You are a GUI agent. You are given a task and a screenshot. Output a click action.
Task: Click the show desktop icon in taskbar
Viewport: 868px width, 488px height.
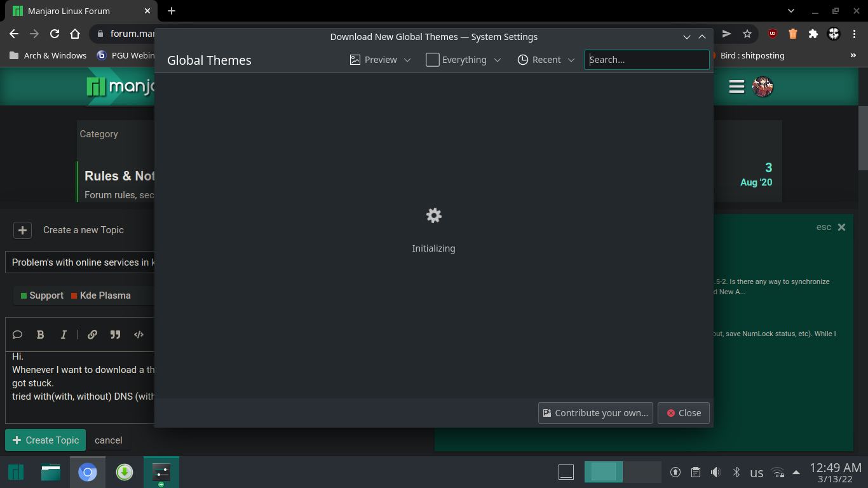point(566,472)
